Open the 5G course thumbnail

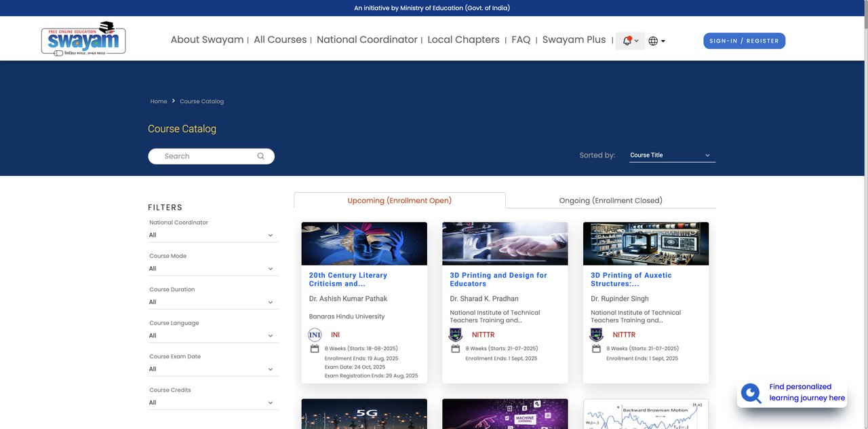(x=364, y=414)
